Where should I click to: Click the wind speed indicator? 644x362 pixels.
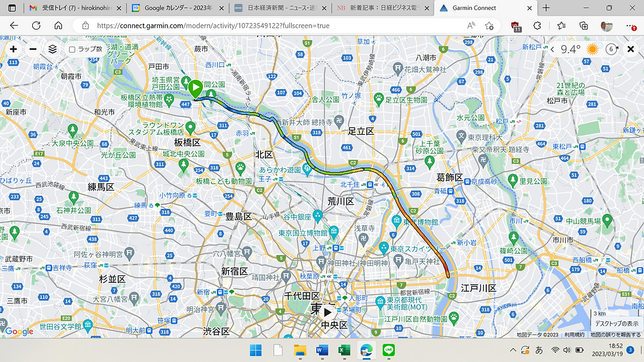coord(612,49)
